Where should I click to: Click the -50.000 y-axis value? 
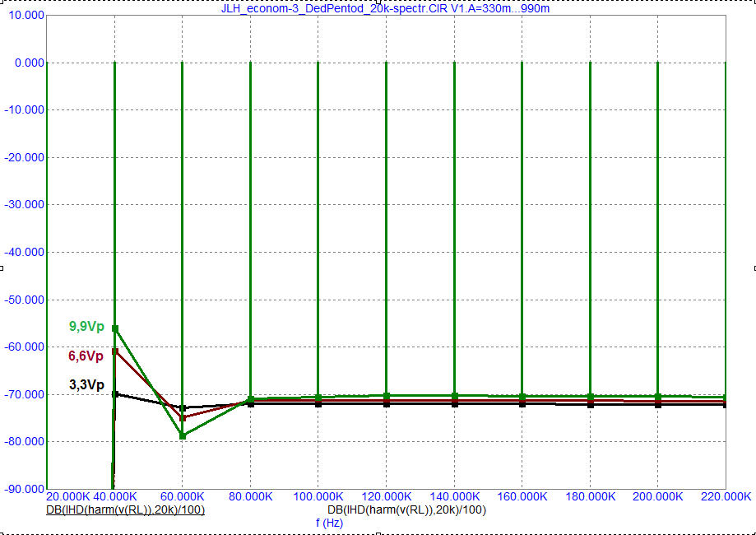click(x=25, y=300)
